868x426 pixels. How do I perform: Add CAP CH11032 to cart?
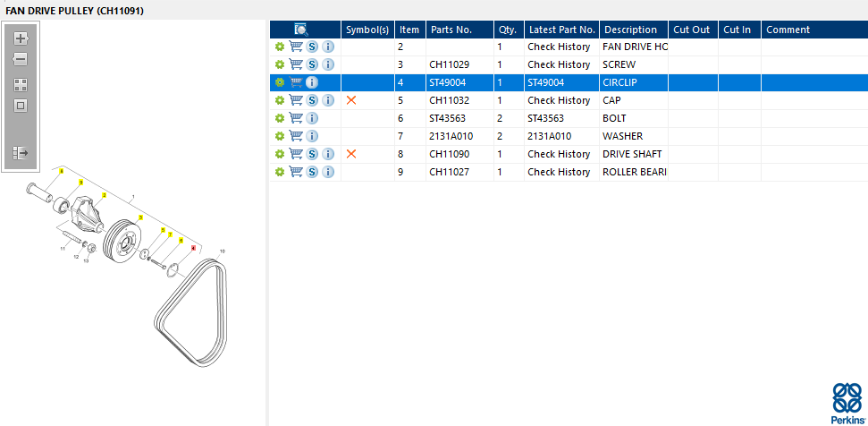tap(296, 100)
